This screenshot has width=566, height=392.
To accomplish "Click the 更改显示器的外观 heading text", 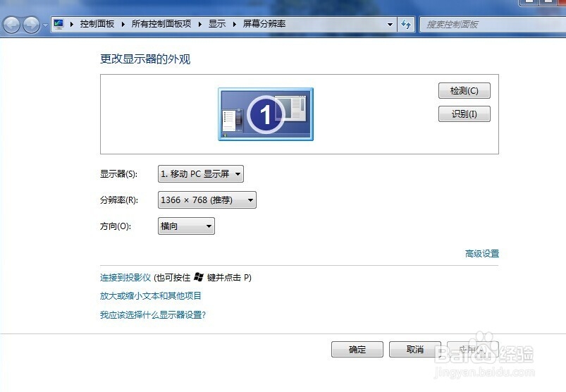I will pos(145,59).
